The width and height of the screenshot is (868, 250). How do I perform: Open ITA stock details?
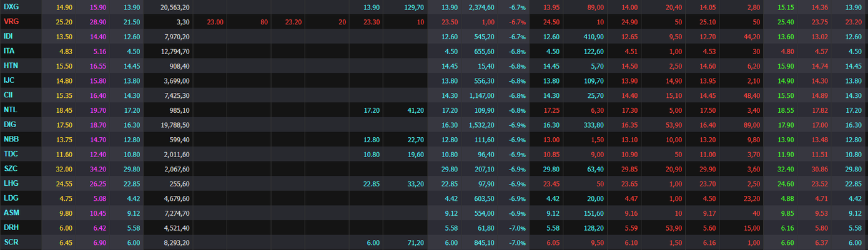pos(9,51)
